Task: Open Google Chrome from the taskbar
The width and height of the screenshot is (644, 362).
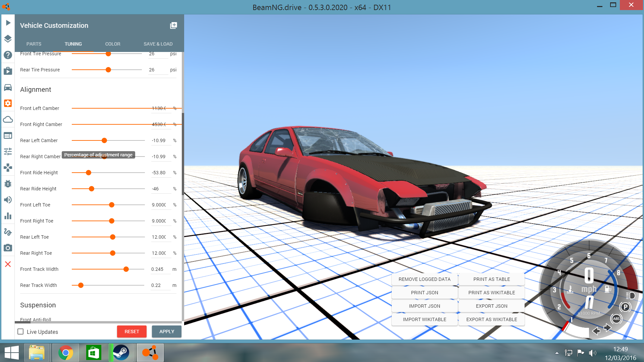Action: [65, 353]
